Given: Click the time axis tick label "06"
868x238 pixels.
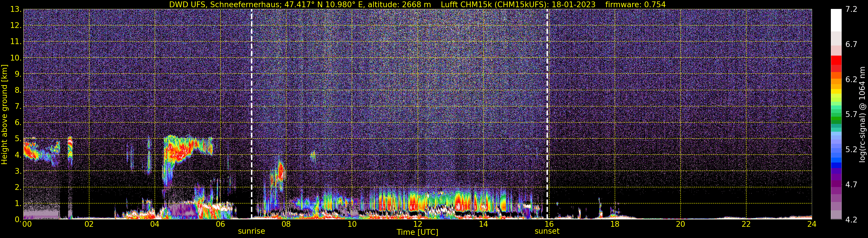Looking at the screenshot, I should pos(220,224).
